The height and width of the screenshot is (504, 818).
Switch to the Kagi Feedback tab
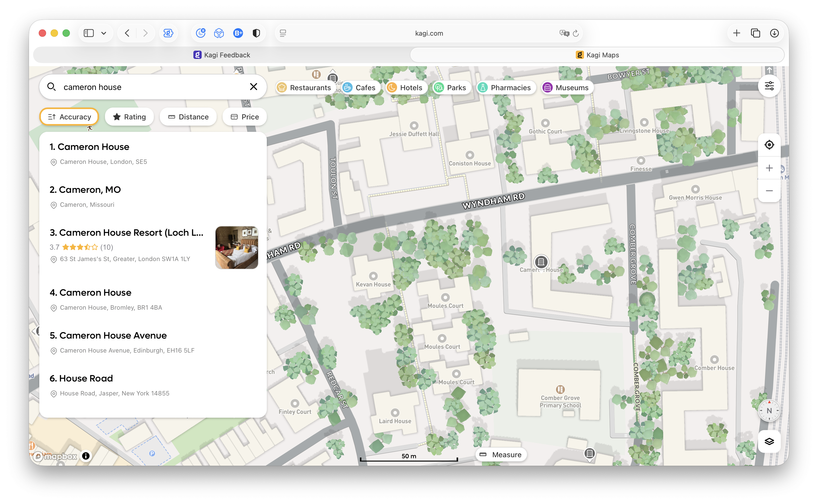click(x=222, y=55)
